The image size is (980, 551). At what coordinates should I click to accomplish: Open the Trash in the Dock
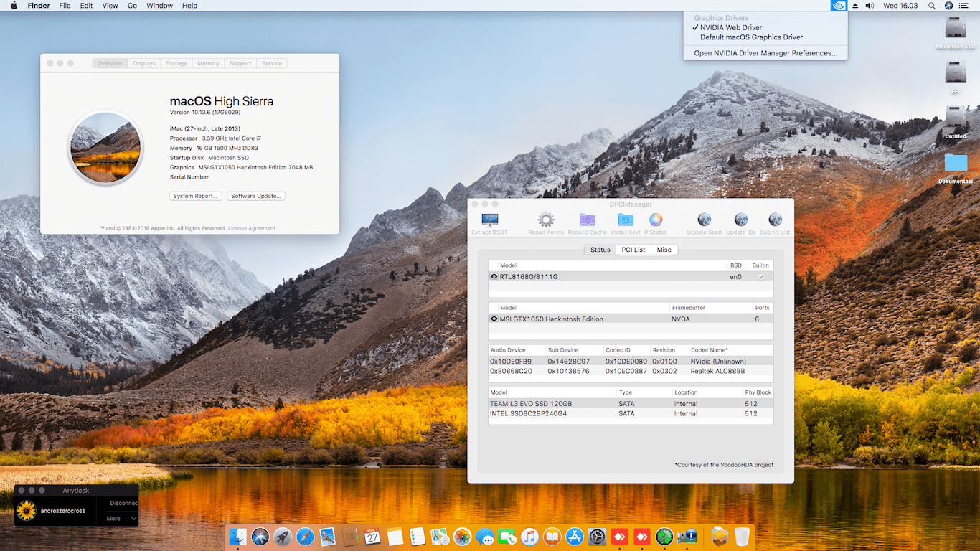click(743, 536)
